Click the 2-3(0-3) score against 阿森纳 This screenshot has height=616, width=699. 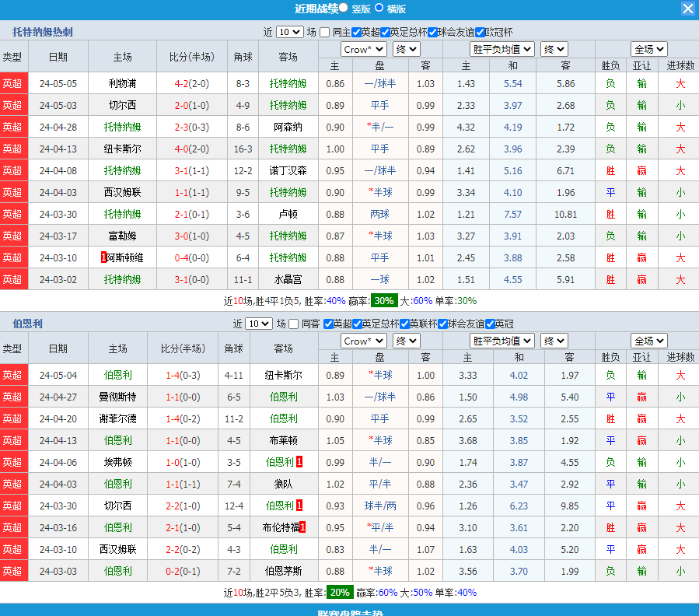pos(192,127)
